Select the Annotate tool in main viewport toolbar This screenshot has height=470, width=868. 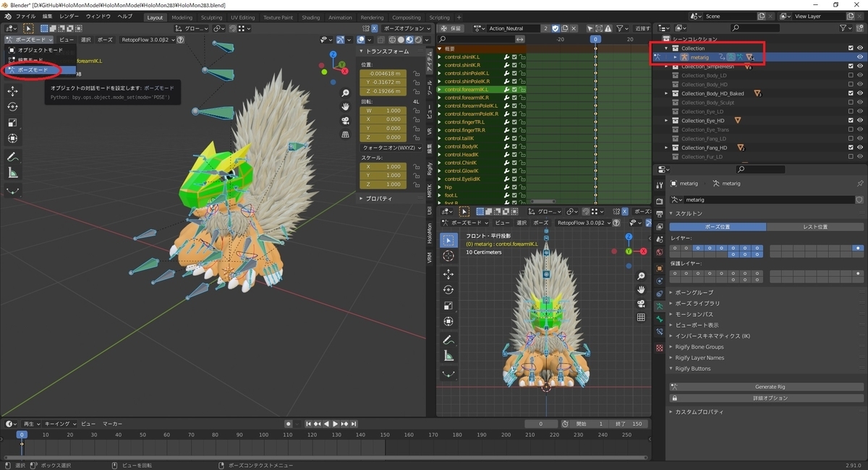coord(13,157)
